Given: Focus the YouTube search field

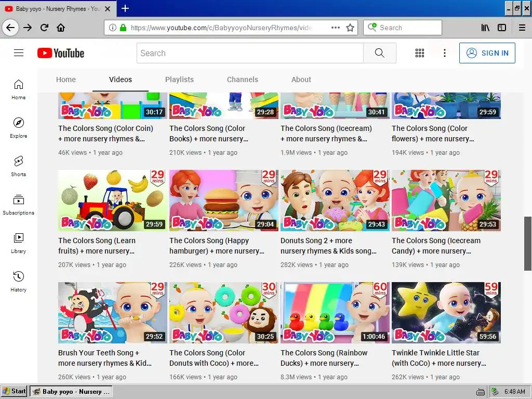Looking at the screenshot, I should click(x=250, y=53).
